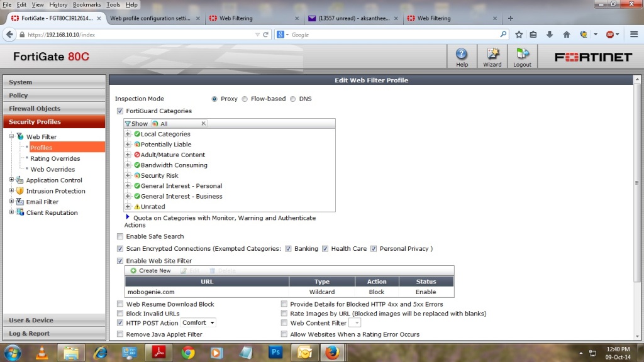The image size is (644, 362).
Task: Click the Adblock Plus toolbar icon
Action: tap(610, 35)
